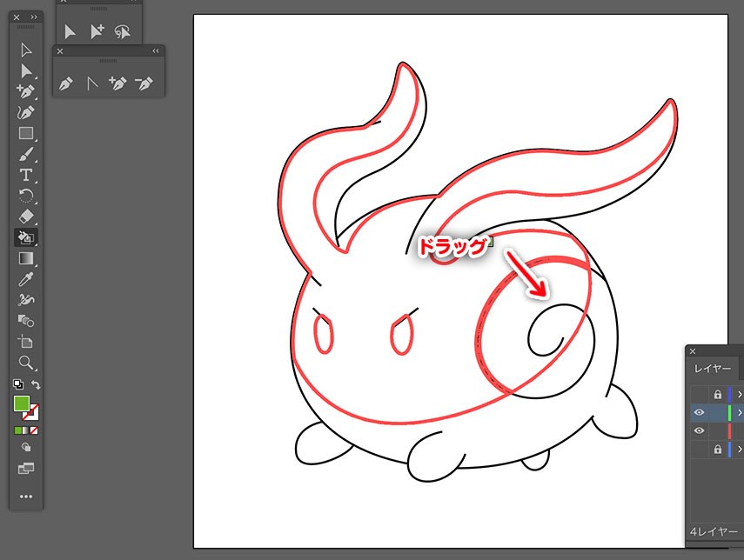This screenshot has width=744, height=560.
Task: Select the Rectangle tool
Action: [26, 133]
